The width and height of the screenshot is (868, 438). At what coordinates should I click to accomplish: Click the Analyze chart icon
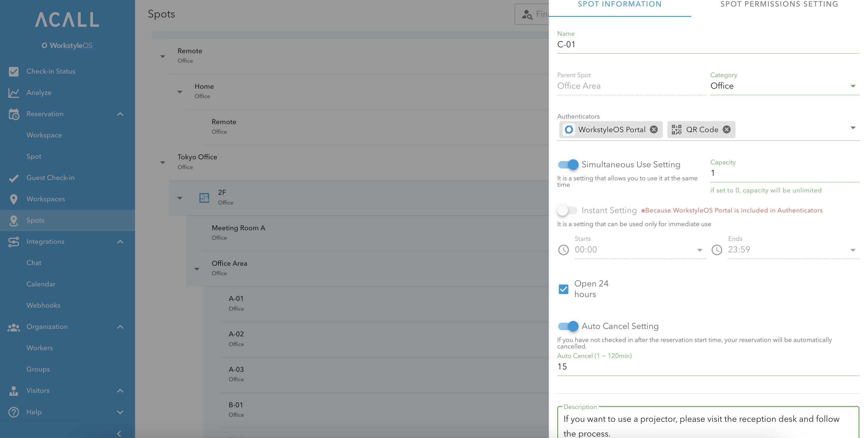tap(14, 93)
